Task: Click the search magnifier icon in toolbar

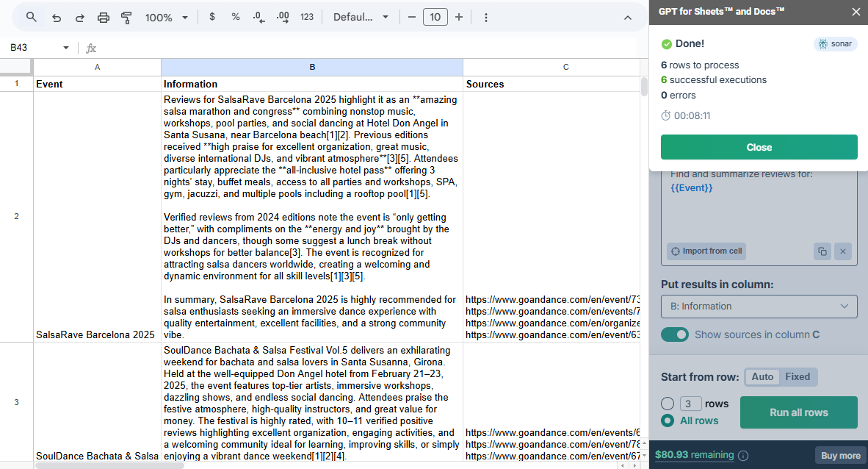Action: [31, 17]
